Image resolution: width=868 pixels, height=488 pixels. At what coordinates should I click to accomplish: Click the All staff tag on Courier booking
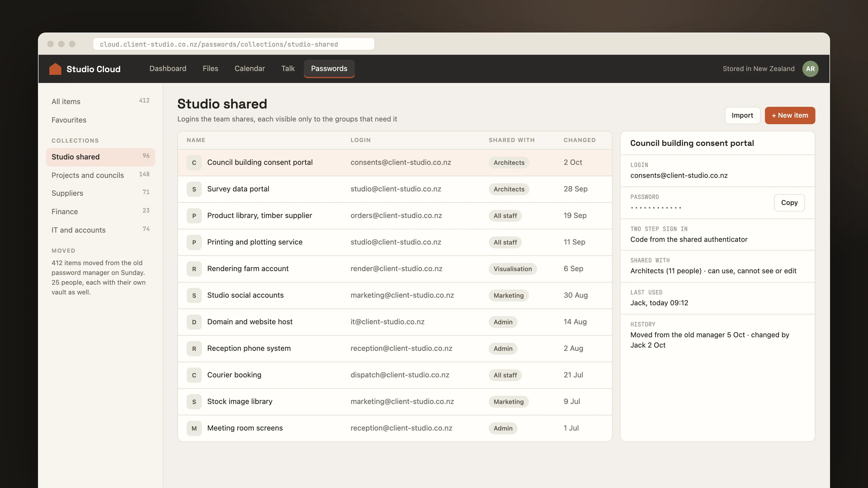pyautogui.click(x=505, y=375)
